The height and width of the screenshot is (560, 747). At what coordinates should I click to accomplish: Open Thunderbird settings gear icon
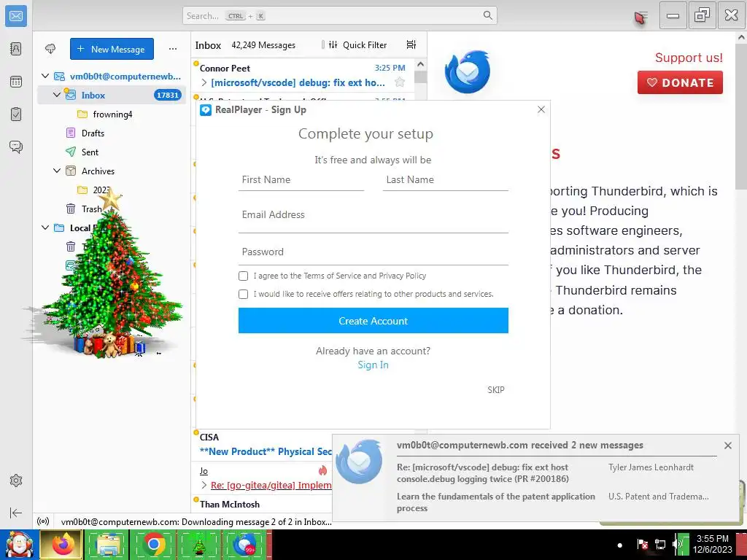[16, 481]
